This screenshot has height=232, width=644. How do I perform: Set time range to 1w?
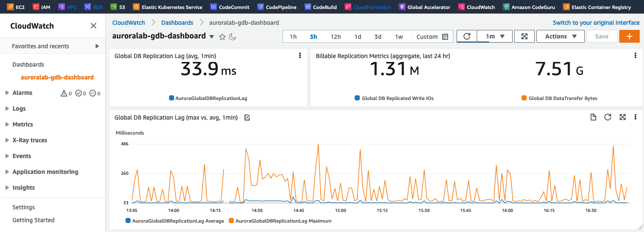[x=399, y=37]
